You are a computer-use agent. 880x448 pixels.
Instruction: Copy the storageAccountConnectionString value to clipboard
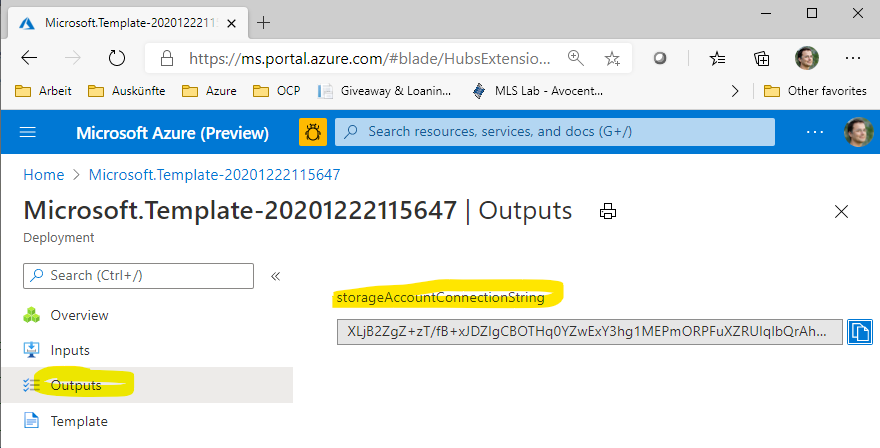[x=859, y=331]
